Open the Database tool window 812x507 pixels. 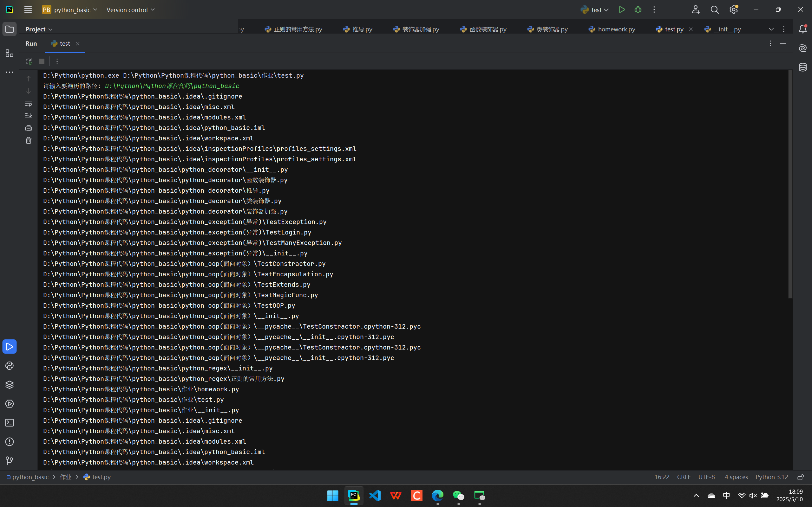point(802,67)
